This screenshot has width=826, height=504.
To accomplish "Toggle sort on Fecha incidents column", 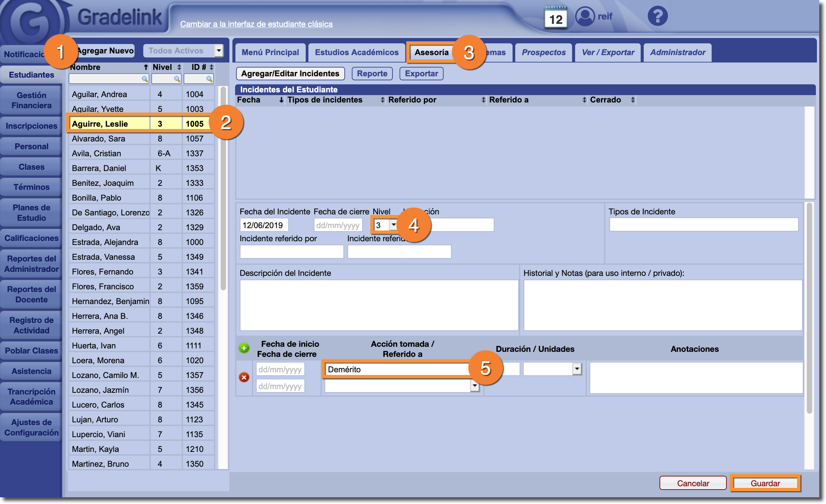I will click(x=281, y=100).
